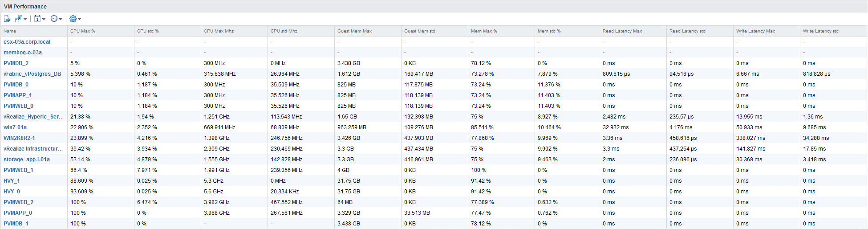868x229 pixels.
Task: Expand the gear settings dropdown arrow
Action: coord(79,19)
